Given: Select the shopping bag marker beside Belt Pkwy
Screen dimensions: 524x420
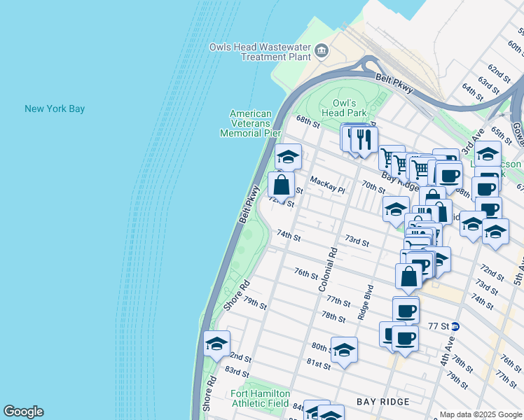Looking at the screenshot, I should (x=281, y=185).
